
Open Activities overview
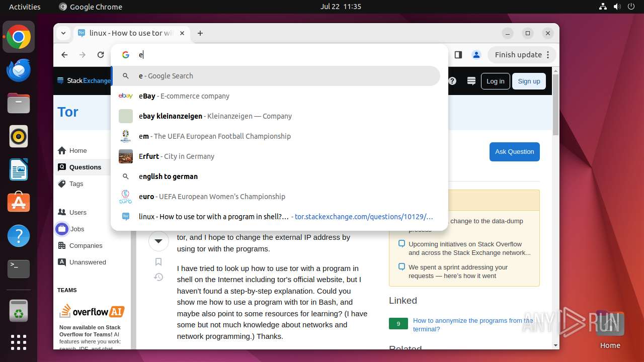click(x=25, y=7)
